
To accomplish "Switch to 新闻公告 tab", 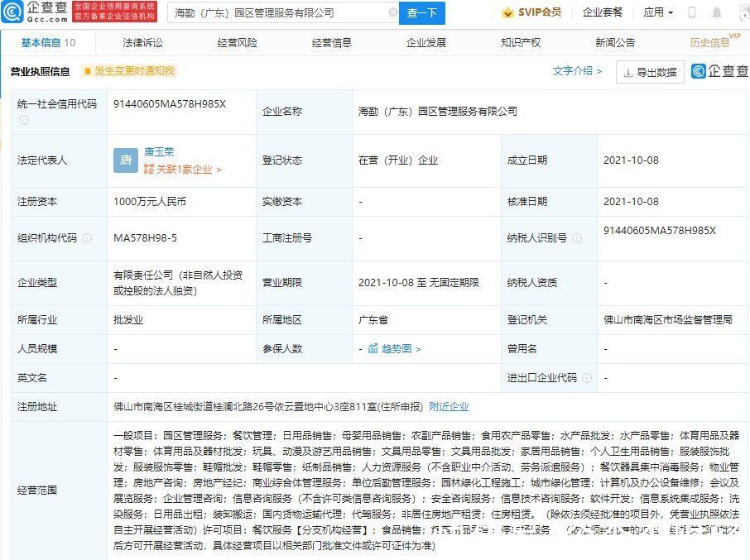I will [x=615, y=42].
